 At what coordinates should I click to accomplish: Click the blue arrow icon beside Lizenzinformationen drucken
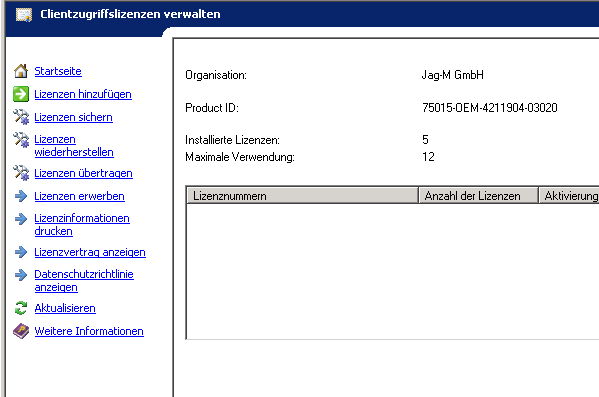pyautogui.click(x=21, y=219)
